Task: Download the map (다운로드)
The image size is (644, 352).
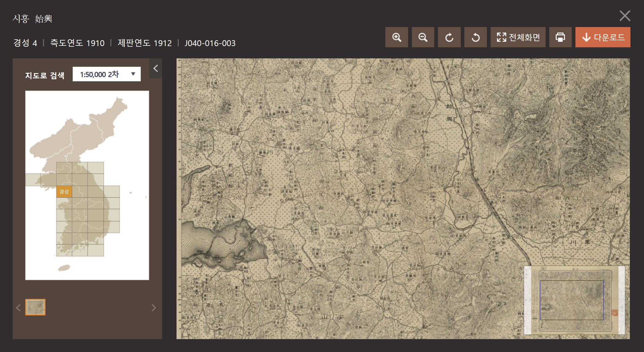Action: (602, 37)
